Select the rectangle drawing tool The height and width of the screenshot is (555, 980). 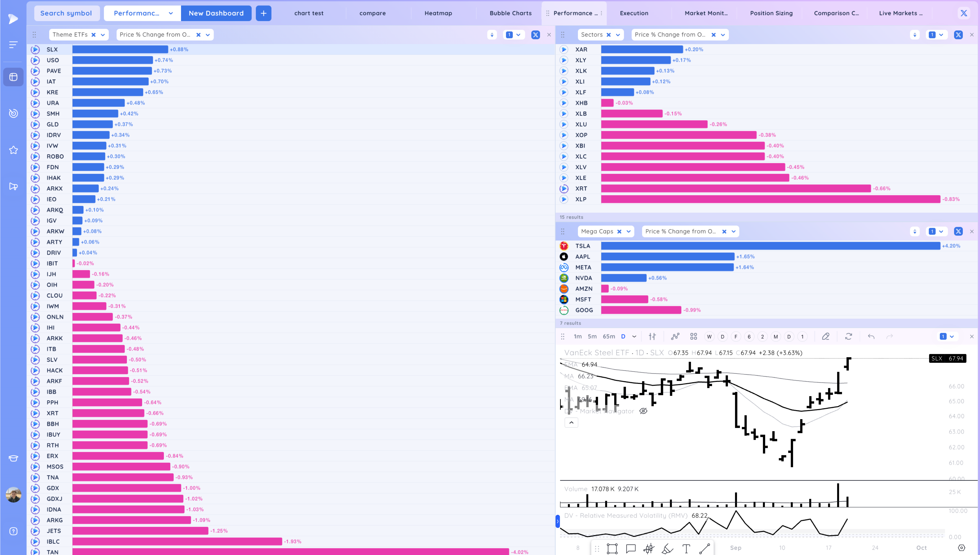pos(612,549)
